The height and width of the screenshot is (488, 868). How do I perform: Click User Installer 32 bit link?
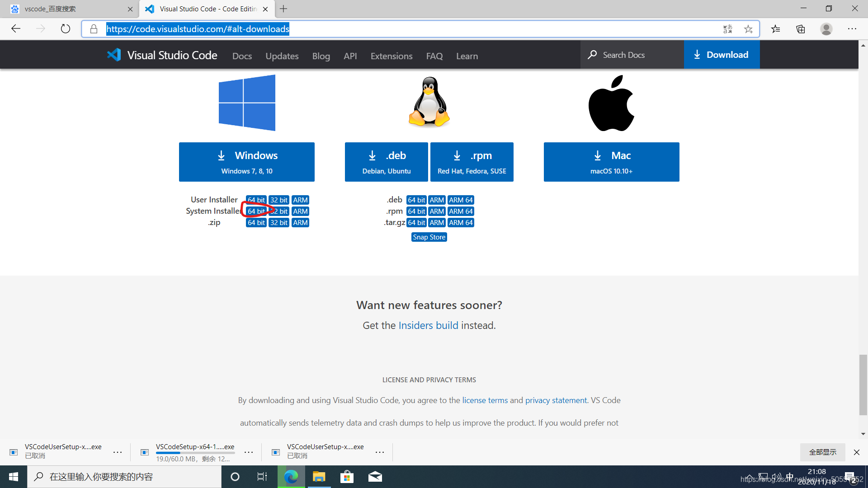click(x=279, y=200)
